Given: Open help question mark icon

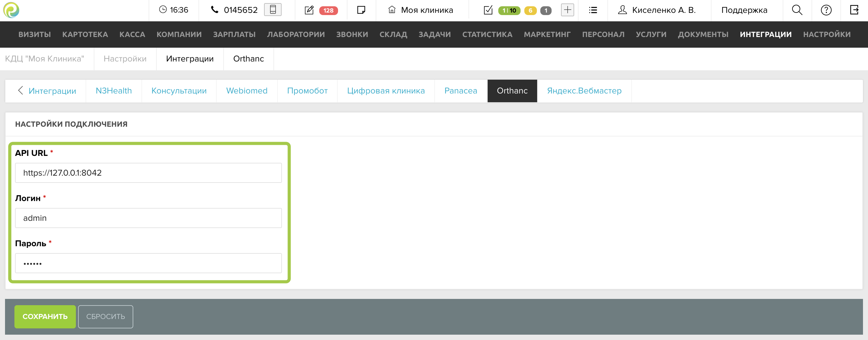Looking at the screenshot, I should [826, 10].
